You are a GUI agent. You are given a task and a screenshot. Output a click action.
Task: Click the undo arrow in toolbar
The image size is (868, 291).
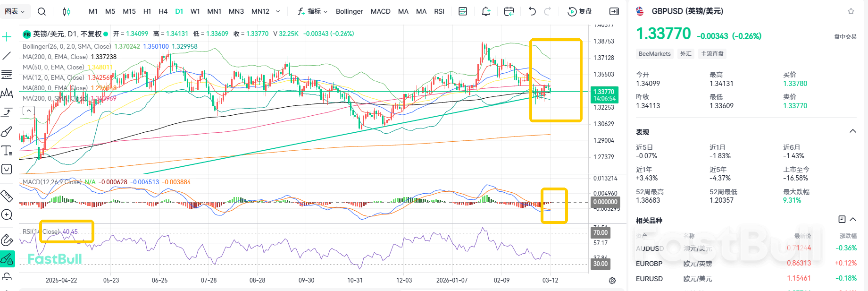tap(532, 11)
